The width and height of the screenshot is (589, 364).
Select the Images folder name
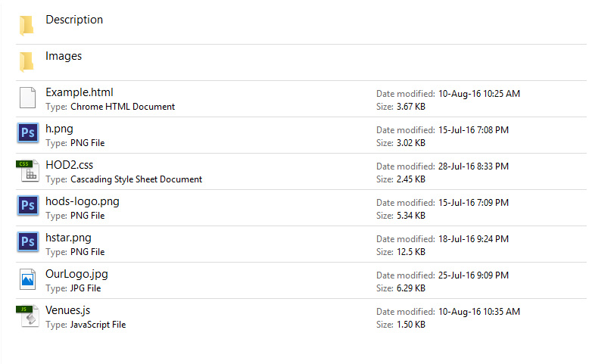pos(64,56)
